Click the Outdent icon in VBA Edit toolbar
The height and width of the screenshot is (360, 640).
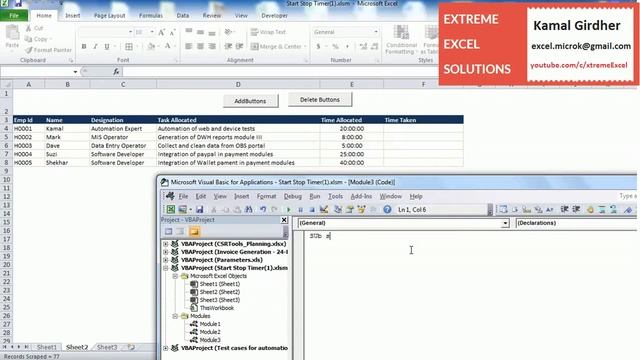point(576,210)
